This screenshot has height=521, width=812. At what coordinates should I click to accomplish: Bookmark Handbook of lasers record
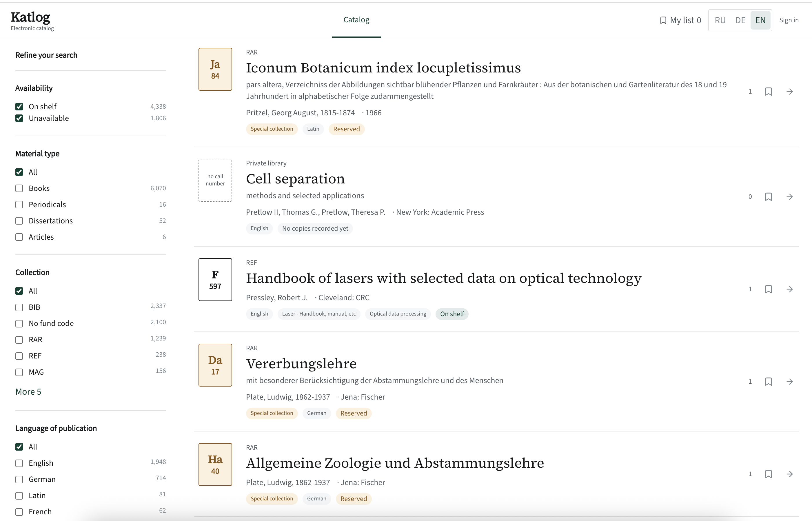pos(768,289)
